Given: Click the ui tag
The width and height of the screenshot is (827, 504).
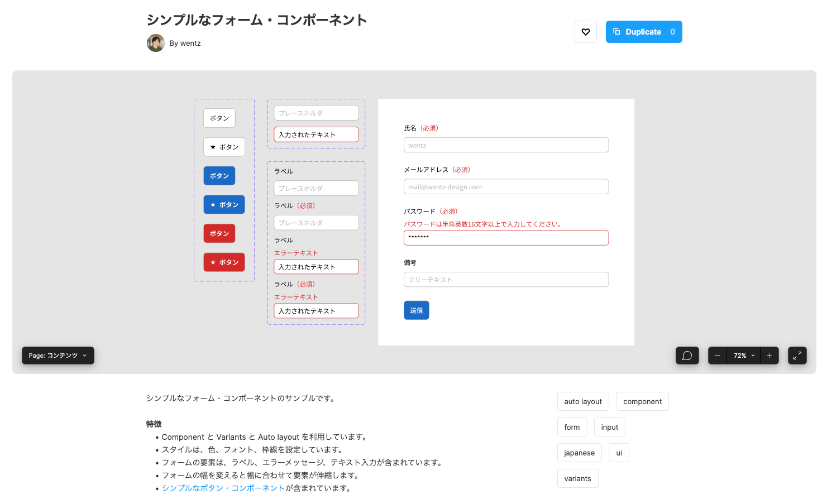Looking at the screenshot, I should [619, 453].
